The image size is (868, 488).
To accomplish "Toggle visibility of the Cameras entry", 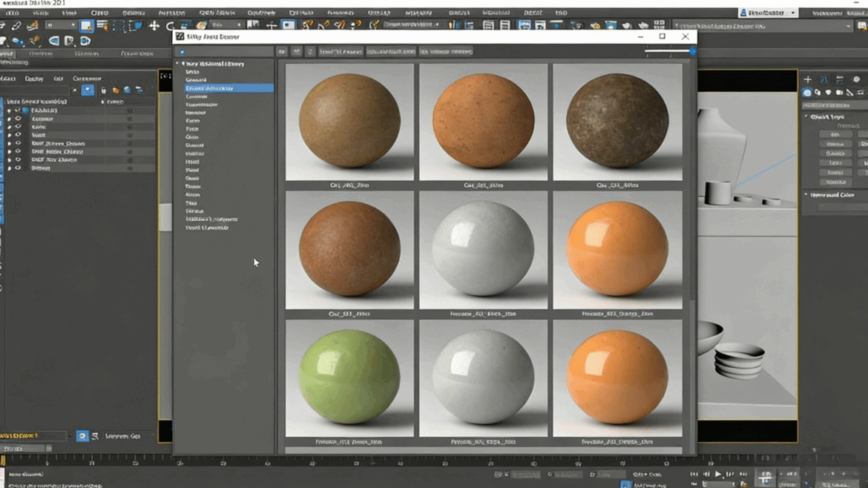I will point(18,118).
